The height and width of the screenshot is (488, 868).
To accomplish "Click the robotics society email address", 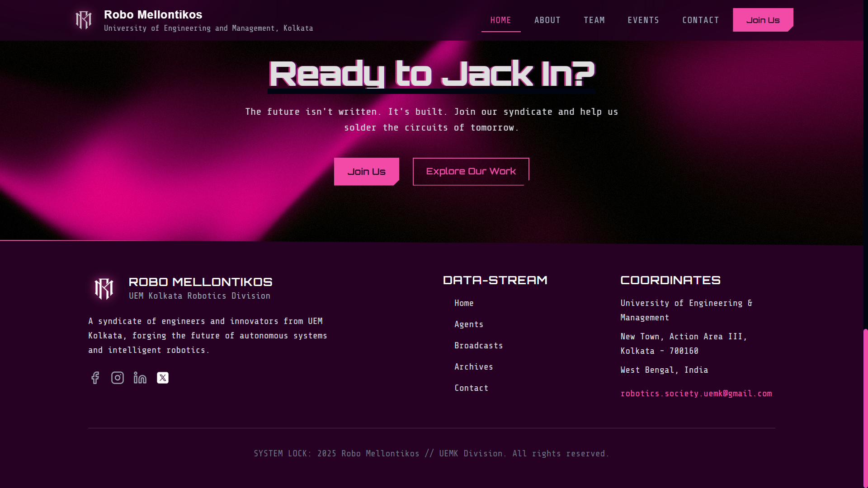I will click(x=696, y=394).
